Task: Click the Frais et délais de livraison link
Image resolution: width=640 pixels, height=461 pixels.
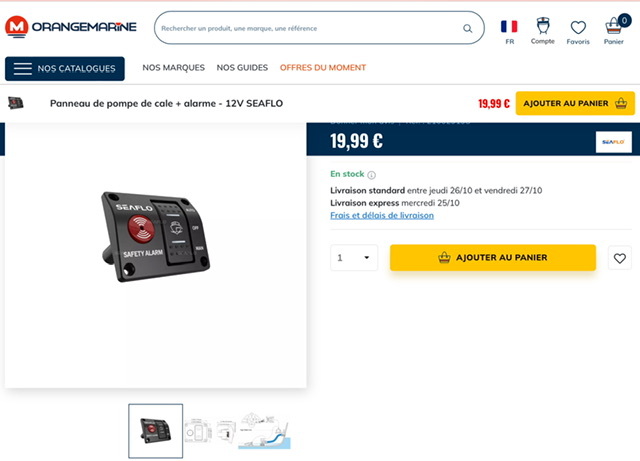Action: tap(382, 215)
